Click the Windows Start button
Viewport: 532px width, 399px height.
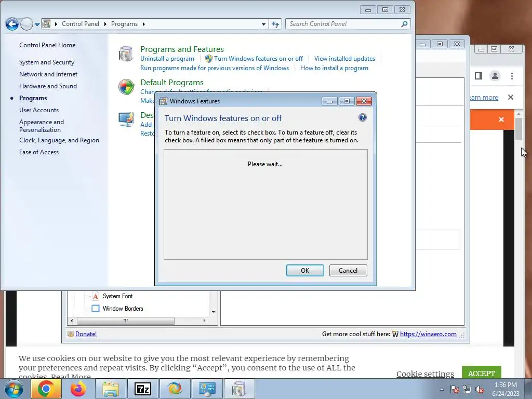14,389
